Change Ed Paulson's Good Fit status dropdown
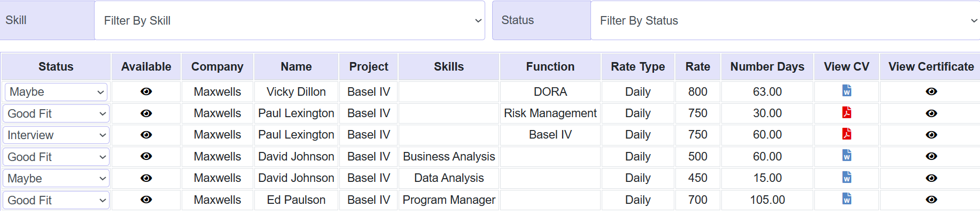Image resolution: width=980 pixels, height=214 pixels. click(x=56, y=200)
